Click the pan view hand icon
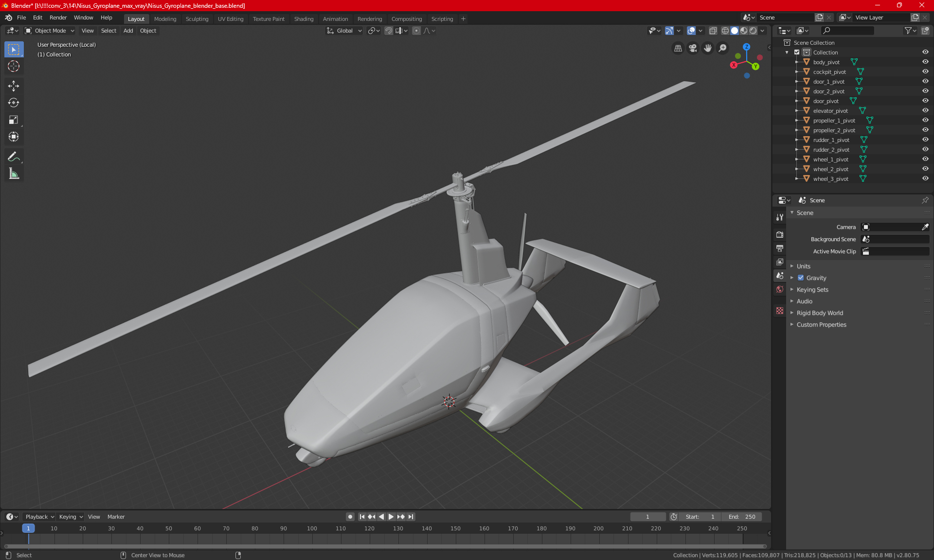The width and height of the screenshot is (934, 560). tap(708, 48)
